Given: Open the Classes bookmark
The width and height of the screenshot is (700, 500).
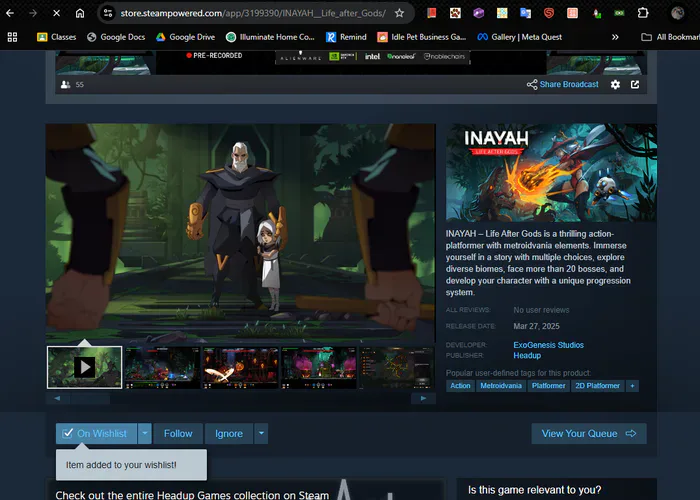Looking at the screenshot, I should [57, 37].
